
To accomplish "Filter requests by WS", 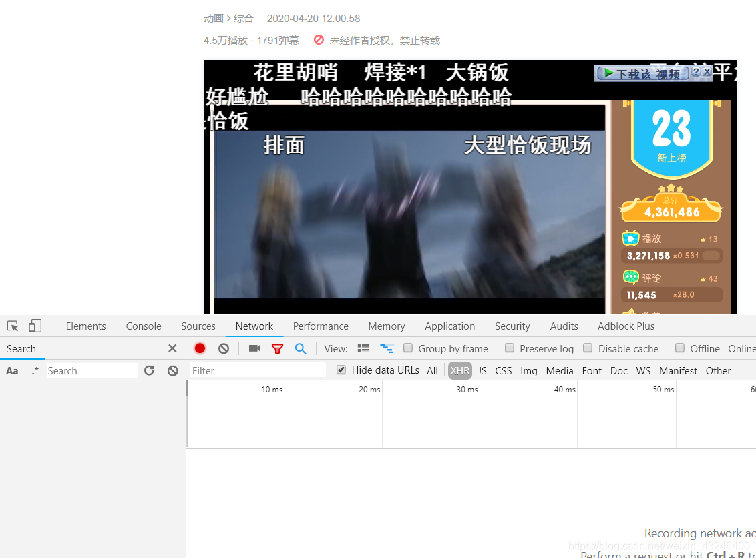I will (643, 371).
